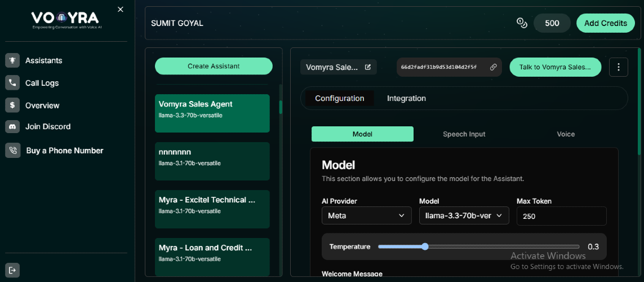Open the Overview dollar icon
This screenshot has width=644, height=282.
coord(13,105)
